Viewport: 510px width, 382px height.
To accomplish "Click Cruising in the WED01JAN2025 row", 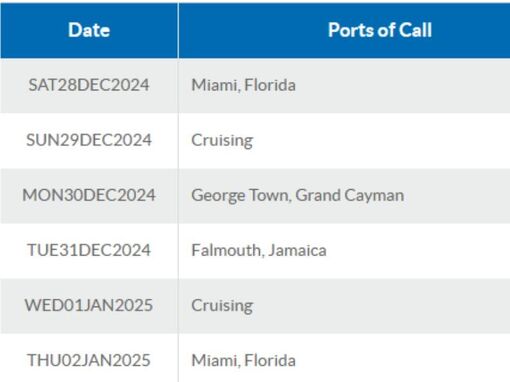I will (x=222, y=306).
